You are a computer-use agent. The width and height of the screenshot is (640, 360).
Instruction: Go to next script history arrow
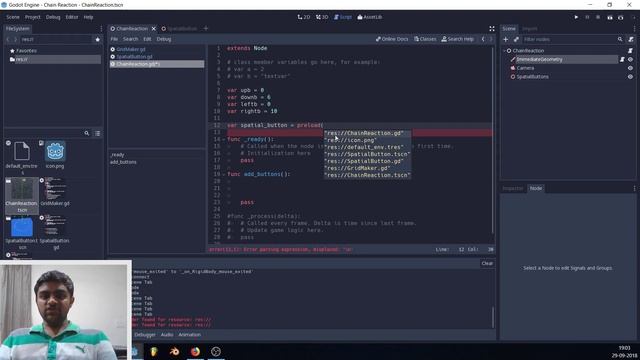pos(491,39)
